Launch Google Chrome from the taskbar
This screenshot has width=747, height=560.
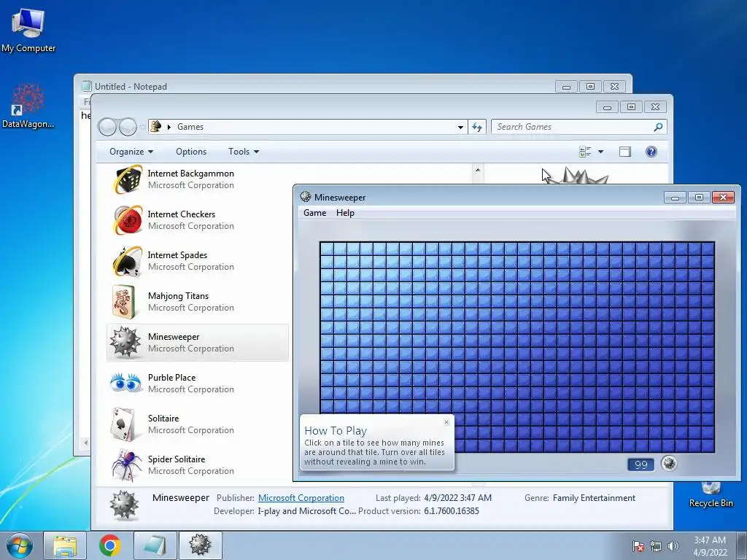(x=109, y=545)
